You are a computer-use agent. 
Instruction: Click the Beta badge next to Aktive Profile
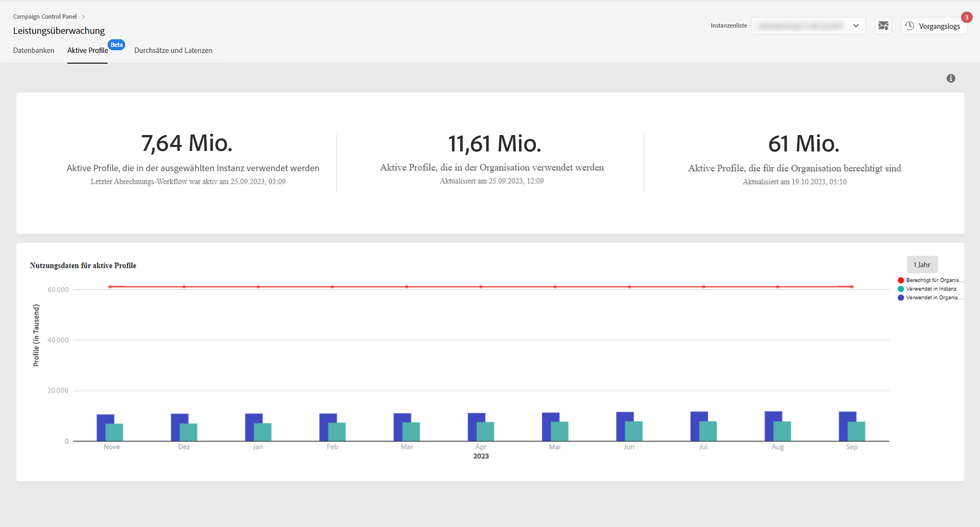point(117,45)
